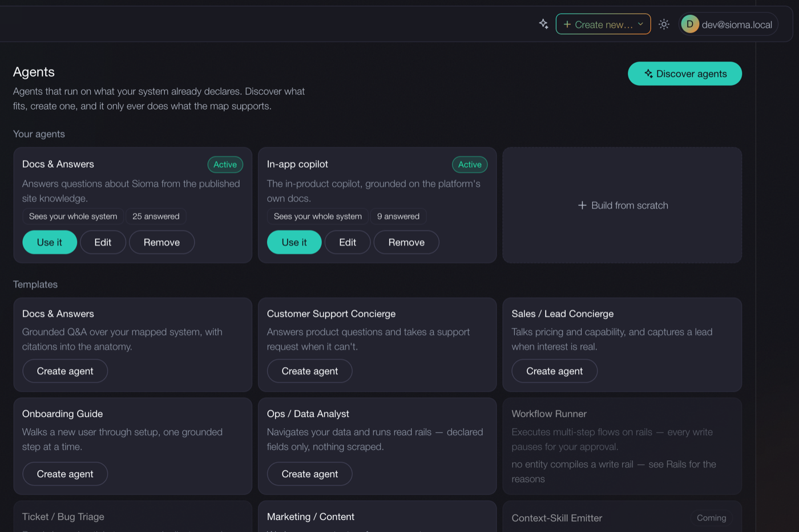Click the Ops / Data Analyst title
Image resolution: width=799 pixels, height=532 pixels.
(x=308, y=414)
